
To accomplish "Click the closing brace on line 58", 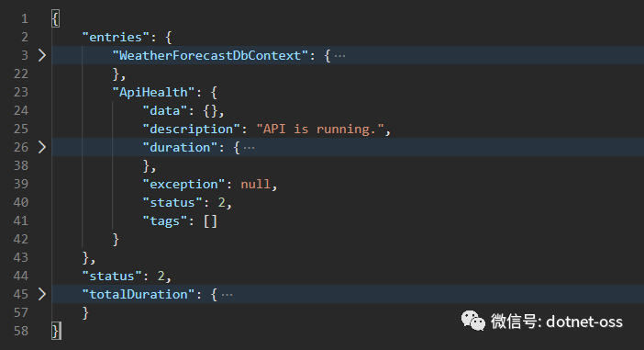I will [56, 331].
